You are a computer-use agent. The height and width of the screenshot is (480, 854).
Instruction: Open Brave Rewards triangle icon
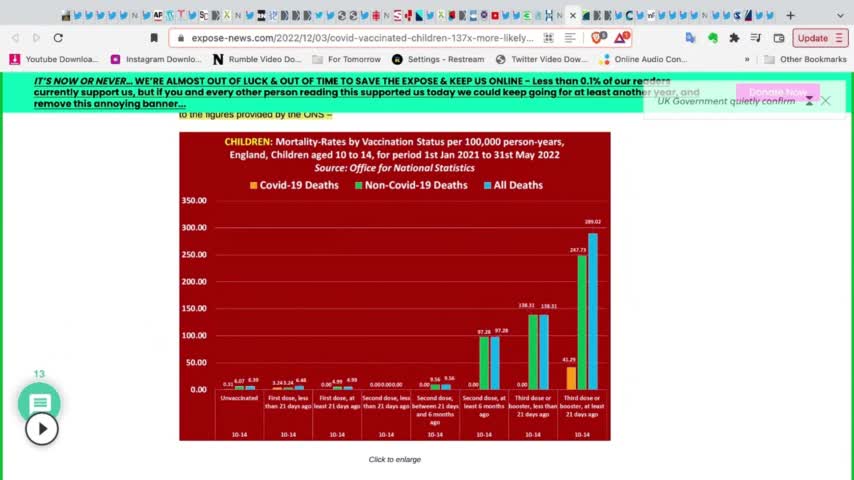tap(621, 38)
